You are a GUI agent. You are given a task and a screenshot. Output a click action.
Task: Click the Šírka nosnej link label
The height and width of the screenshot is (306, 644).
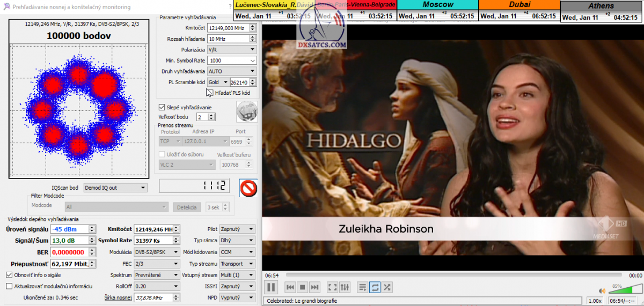[118, 297]
